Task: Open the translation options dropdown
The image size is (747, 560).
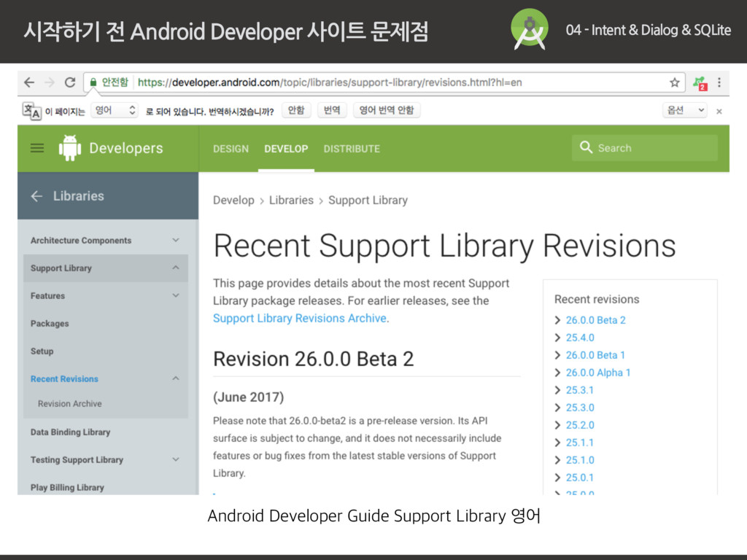Action: (x=684, y=111)
